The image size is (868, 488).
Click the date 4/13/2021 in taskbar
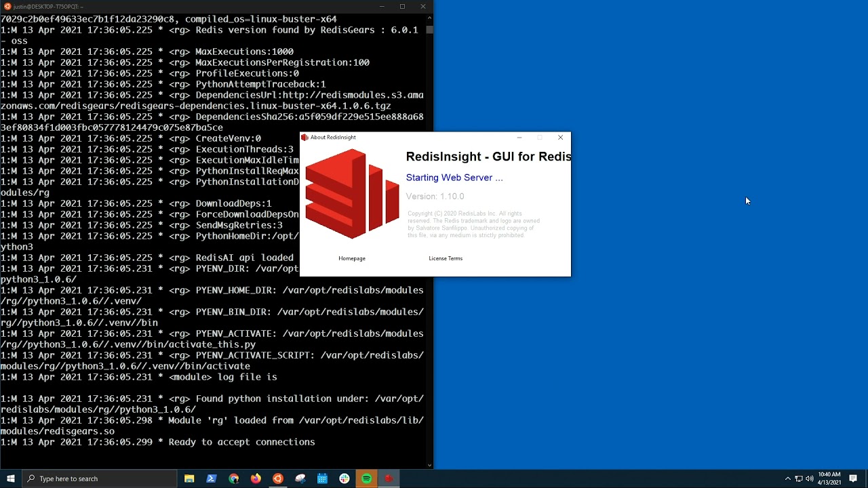pyautogui.click(x=829, y=483)
